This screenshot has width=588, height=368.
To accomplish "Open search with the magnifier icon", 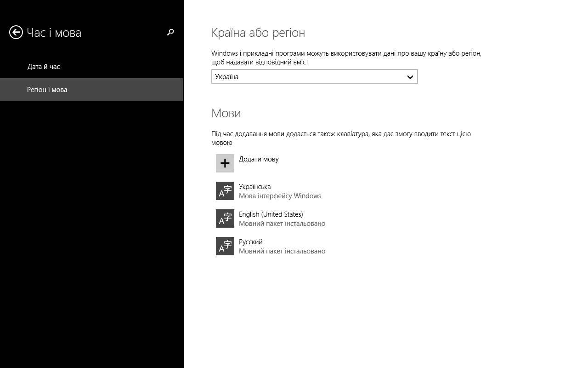I will (170, 32).
